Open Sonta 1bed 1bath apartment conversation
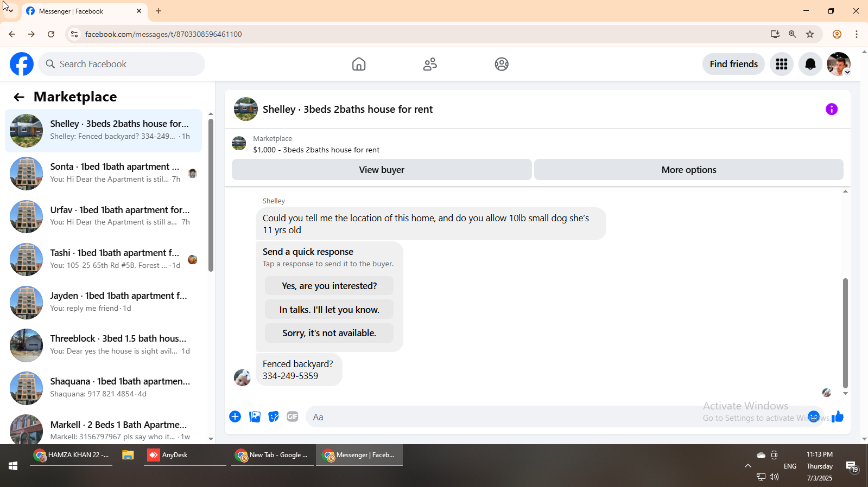This screenshot has height=487, width=868. (103, 174)
